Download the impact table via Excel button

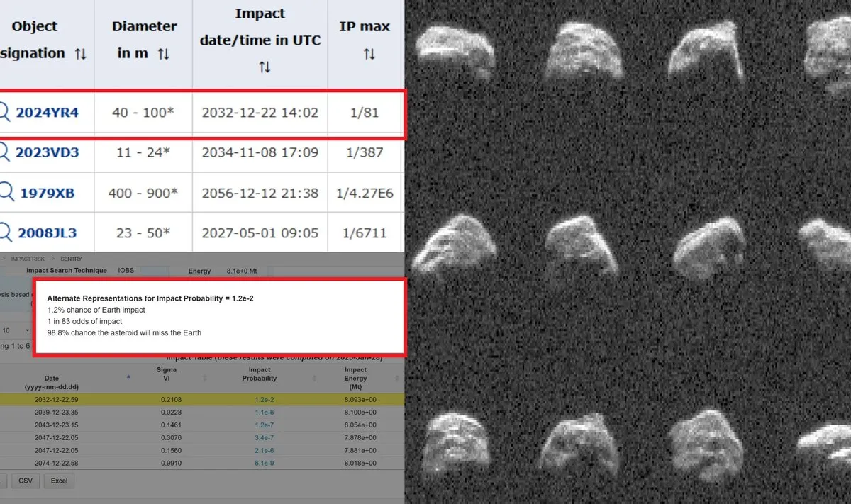(x=59, y=481)
